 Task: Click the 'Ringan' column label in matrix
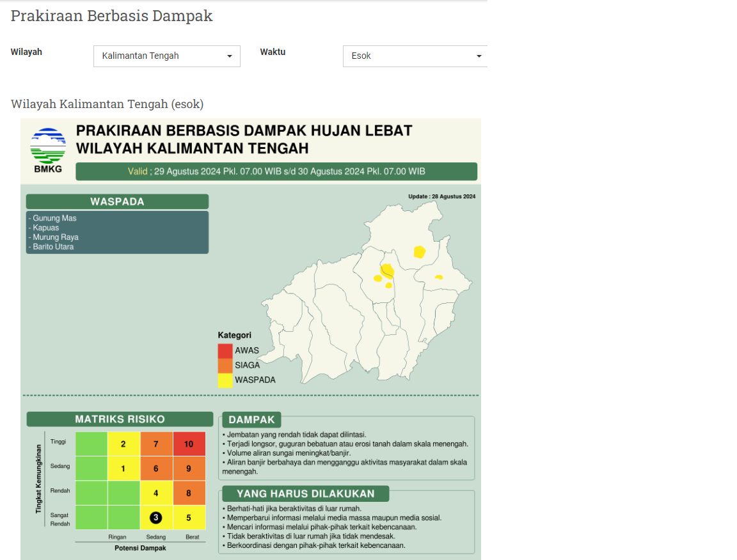coord(117,537)
